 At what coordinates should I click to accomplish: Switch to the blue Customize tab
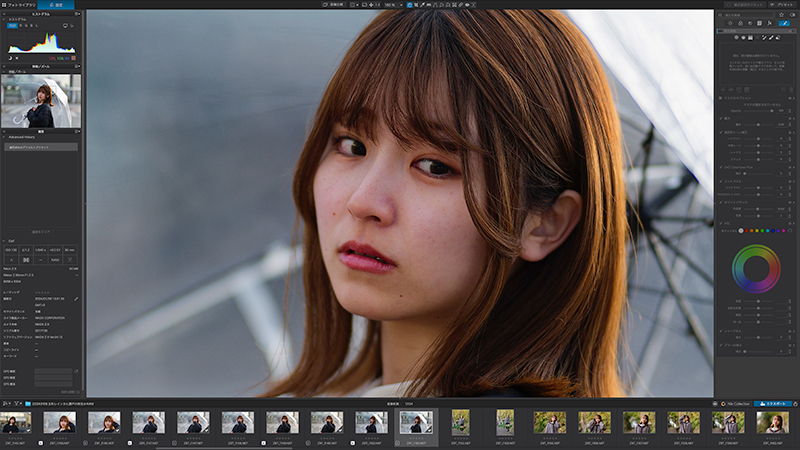[56, 5]
